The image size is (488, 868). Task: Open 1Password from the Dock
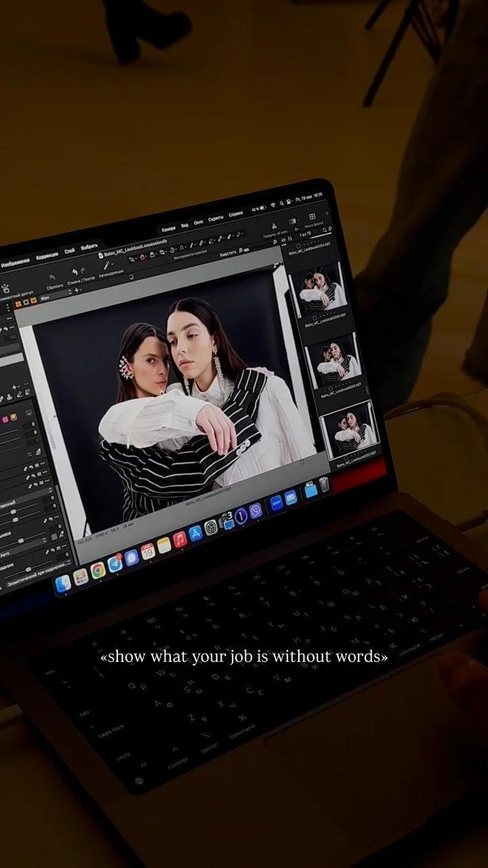[x=241, y=515]
